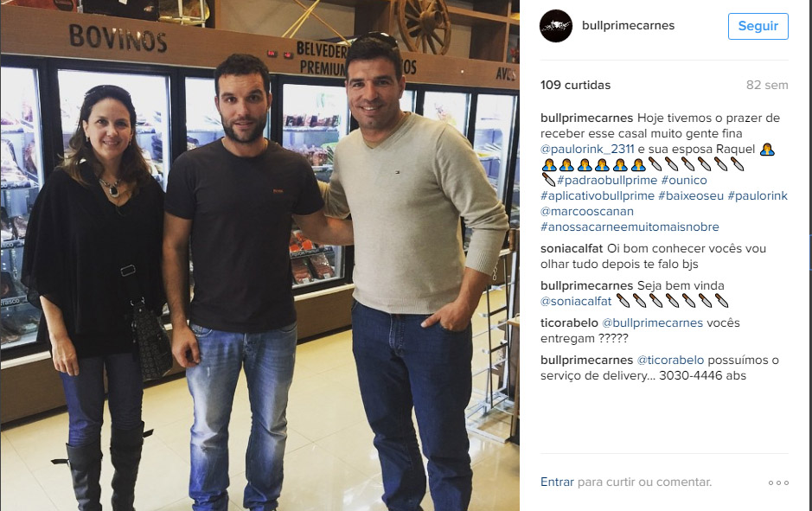Image resolution: width=812 pixels, height=511 pixels.
Task: Open soniacalfat commenter profile
Action: click(x=572, y=248)
